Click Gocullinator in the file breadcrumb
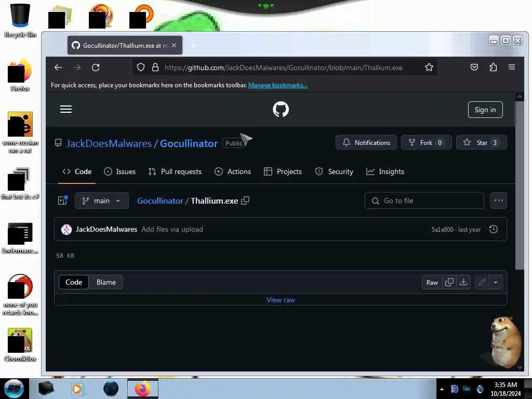This screenshot has height=399, width=532. pyautogui.click(x=160, y=201)
